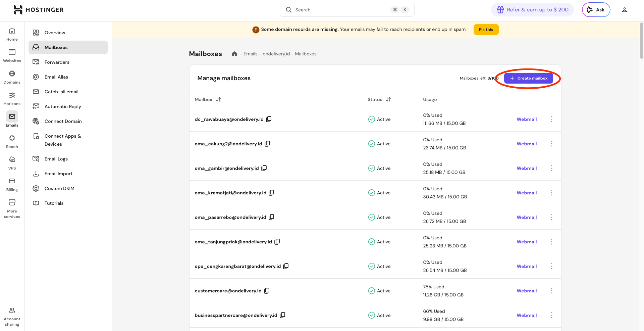Open the user profile icon
Image resolution: width=644 pixels, height=331 pixels.
coord(624,10)
